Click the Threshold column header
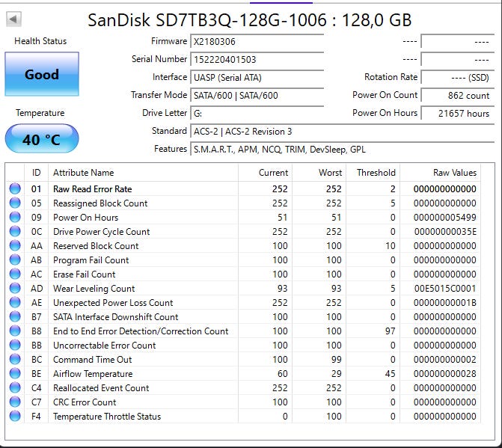 (373, 173)
